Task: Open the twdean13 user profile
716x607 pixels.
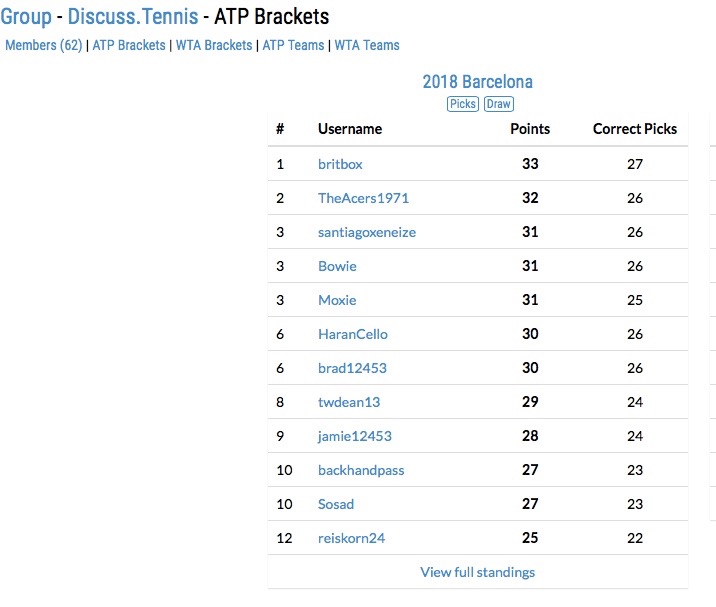Action: [x=349, y=402]
